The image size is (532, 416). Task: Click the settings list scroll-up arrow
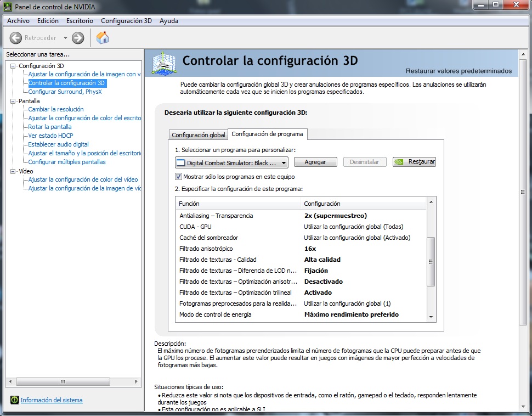(431, 202)
